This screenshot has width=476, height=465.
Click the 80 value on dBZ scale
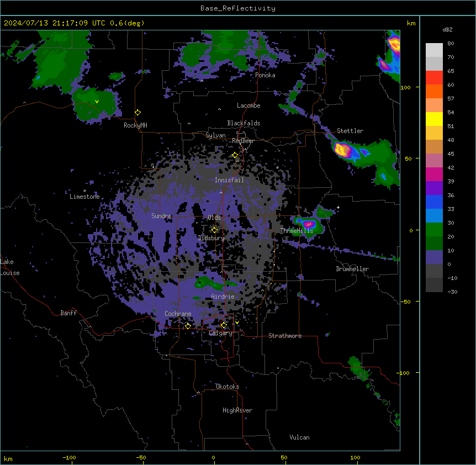pyautogui.click(x=451, y=44)
